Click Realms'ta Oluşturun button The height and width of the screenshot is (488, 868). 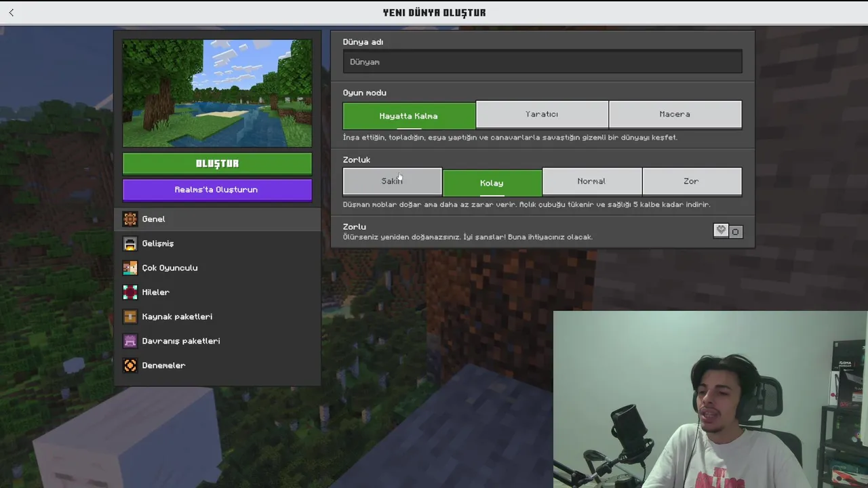tap(217, 190)
